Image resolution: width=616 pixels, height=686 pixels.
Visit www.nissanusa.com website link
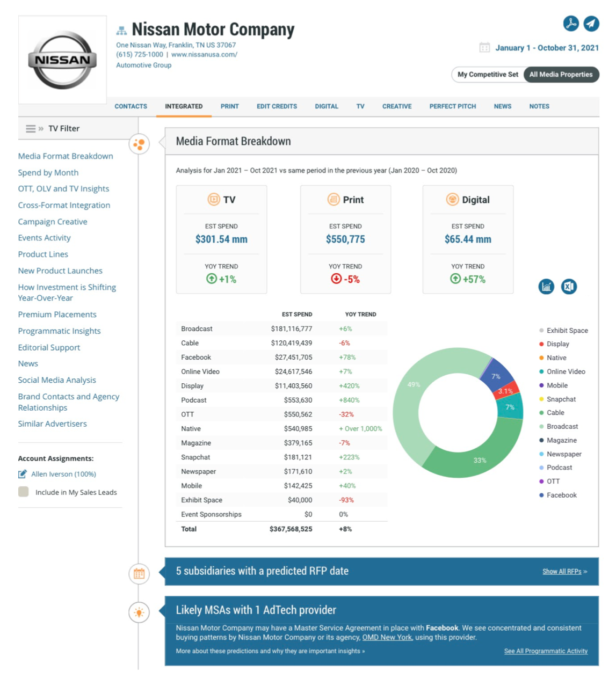pyautogui.click(x=204, y=55)
